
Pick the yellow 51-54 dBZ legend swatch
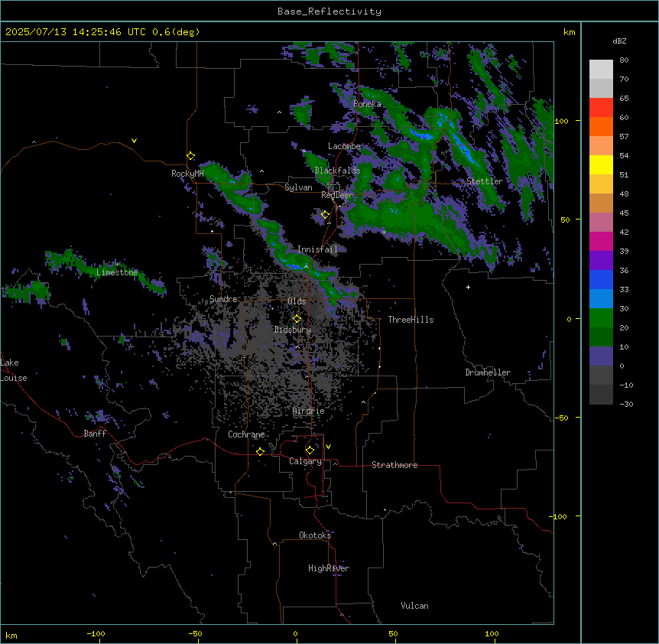click(601, 164)
